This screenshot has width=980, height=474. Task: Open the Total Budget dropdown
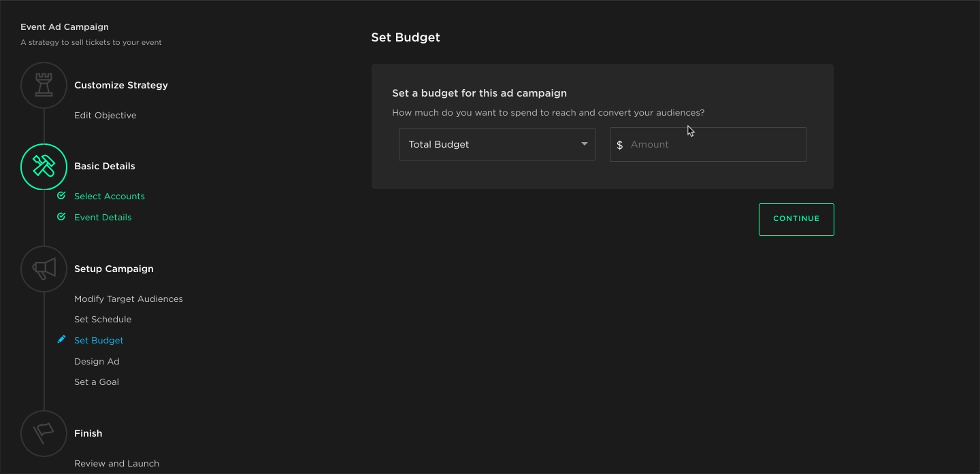497,144
